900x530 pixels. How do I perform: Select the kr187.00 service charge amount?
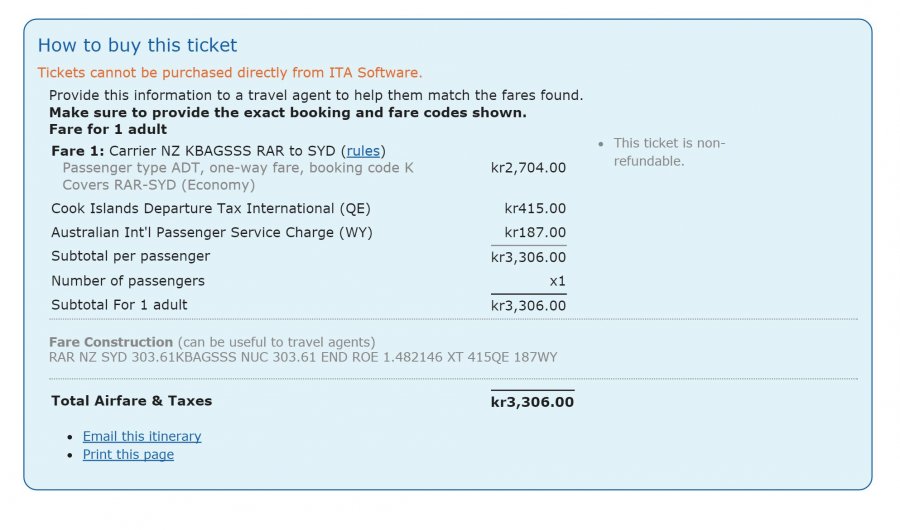tap(535, 233)
